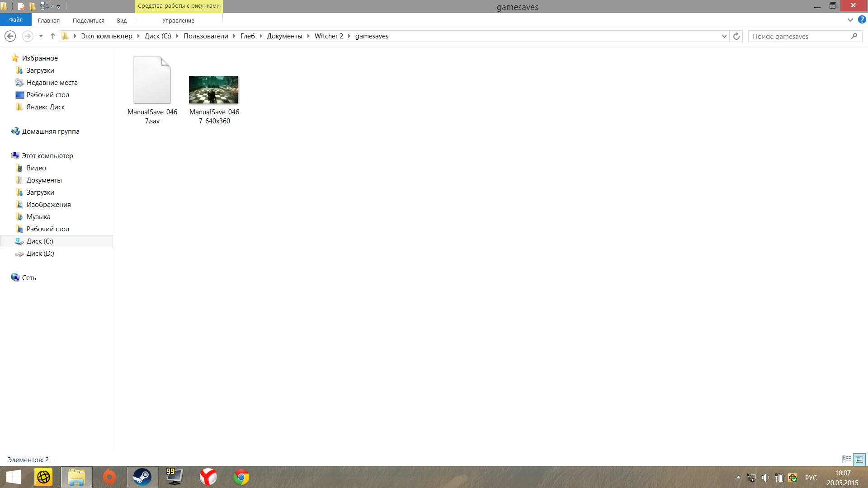Image resolution: width=868 pixels, height=488 pixels.
Task: Open the Файл menu
Action: 16,20
